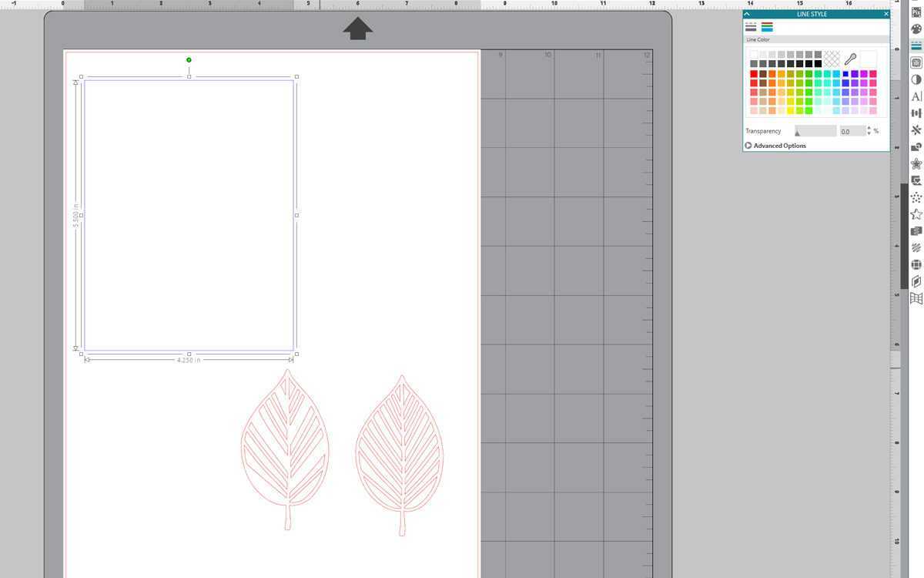Click the stacked cards sidebar icon
Image resolution: width=924 pixels, height=578 pixels.
916,231
